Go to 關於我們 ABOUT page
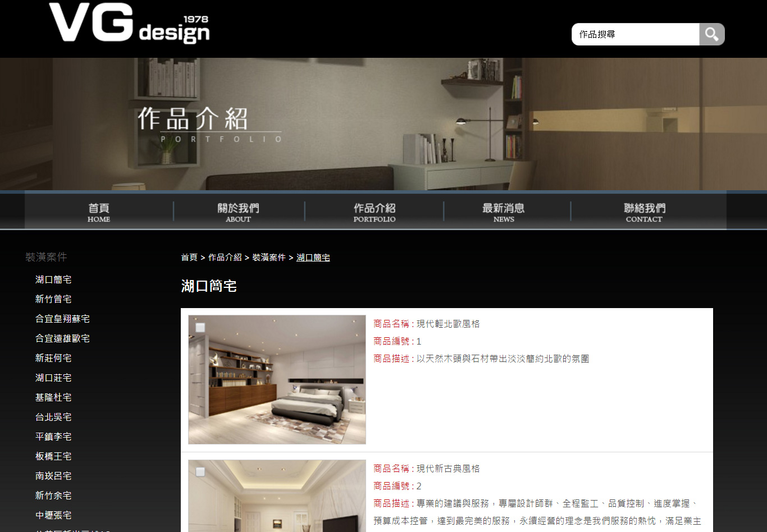Image resolution: width=767 pixels, height=532 pixels. pos(238,212)
